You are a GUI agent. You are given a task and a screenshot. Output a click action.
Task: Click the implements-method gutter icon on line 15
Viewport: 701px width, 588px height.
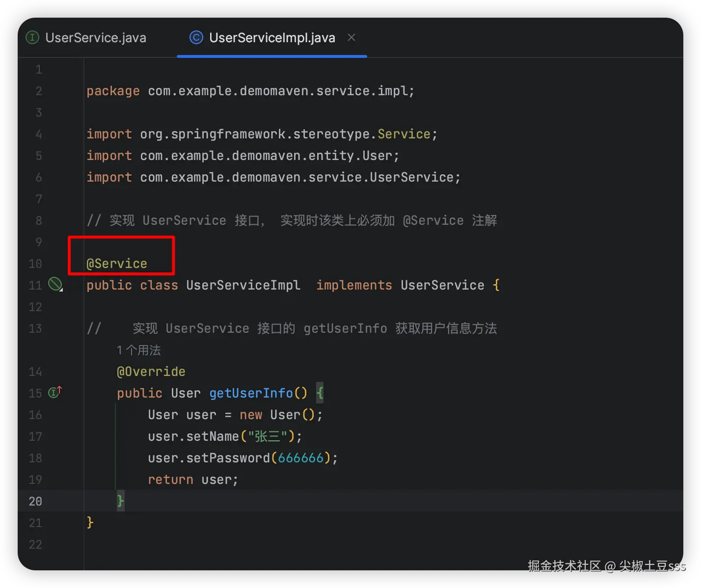[x=55, y=392]
